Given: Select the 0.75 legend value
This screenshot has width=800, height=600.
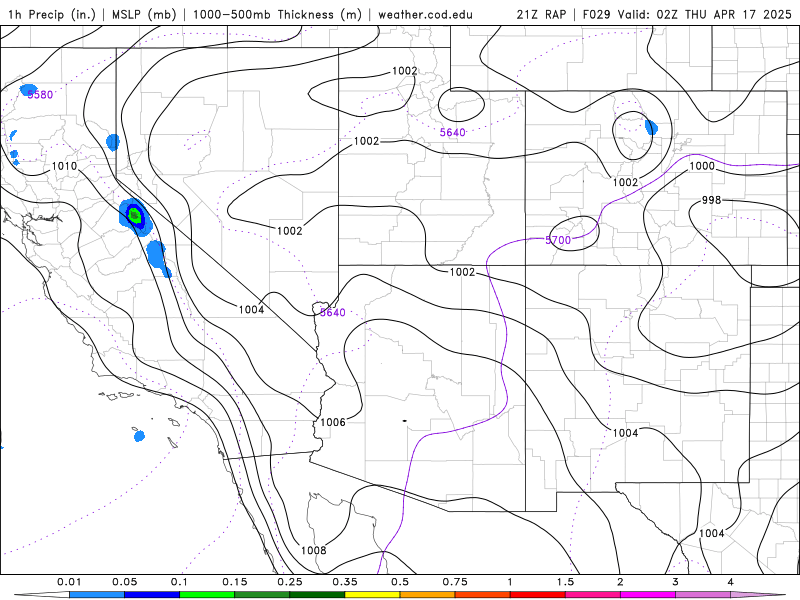Looking at the screenshot, I should tap(455, 582).
